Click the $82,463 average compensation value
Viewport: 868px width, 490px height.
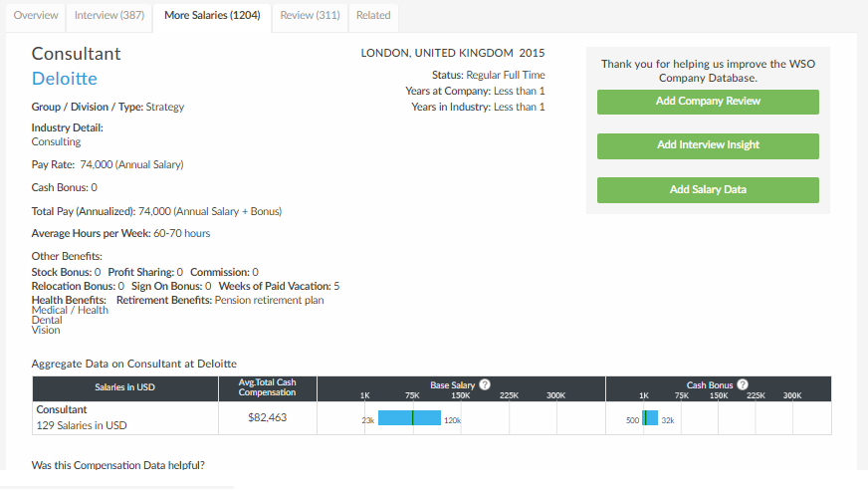(267, 417)
